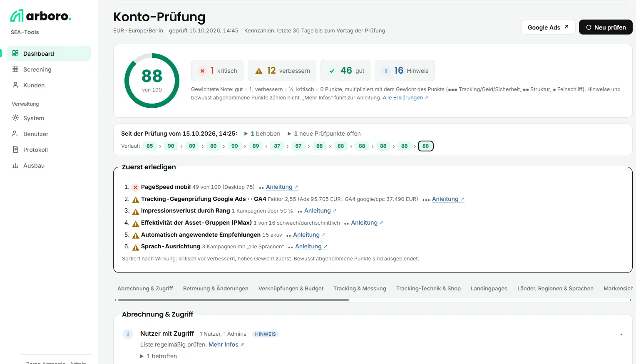Filter by 16 Hinweis
636x364 pixels.
coord(405,71)
